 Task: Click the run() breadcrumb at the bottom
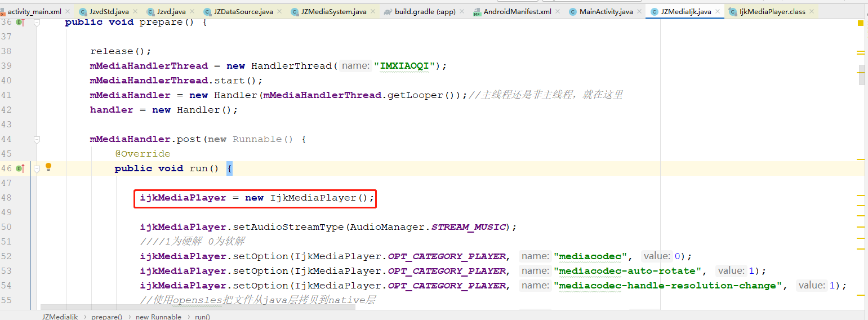click(203, 317)
